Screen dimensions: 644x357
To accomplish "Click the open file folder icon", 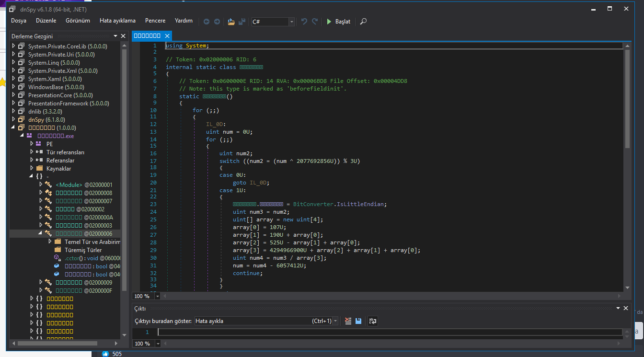I will 231,22.
